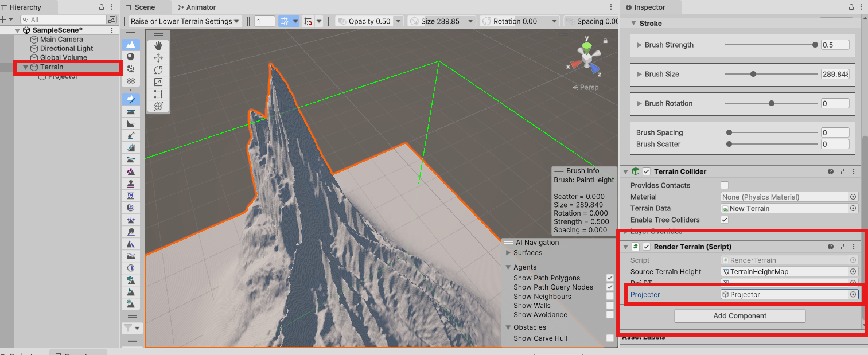Choose the Set Height terrain tool

point(131,111)
